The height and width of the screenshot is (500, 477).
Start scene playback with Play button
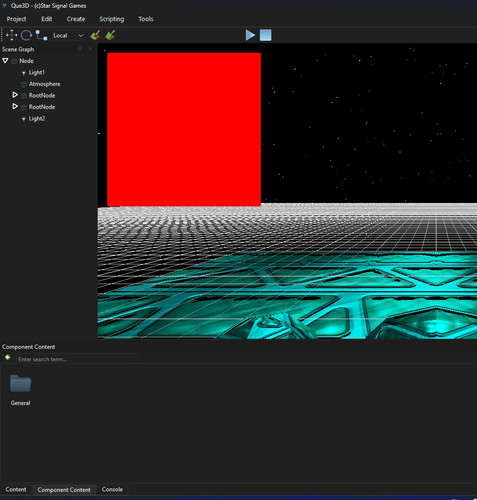[x=250, y=35]
